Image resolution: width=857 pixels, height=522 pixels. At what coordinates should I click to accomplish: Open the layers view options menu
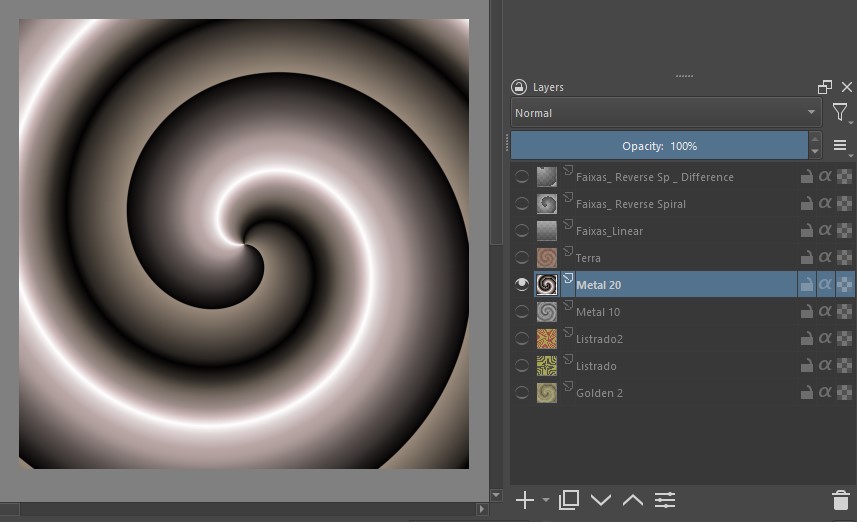[x=840, y=146]
